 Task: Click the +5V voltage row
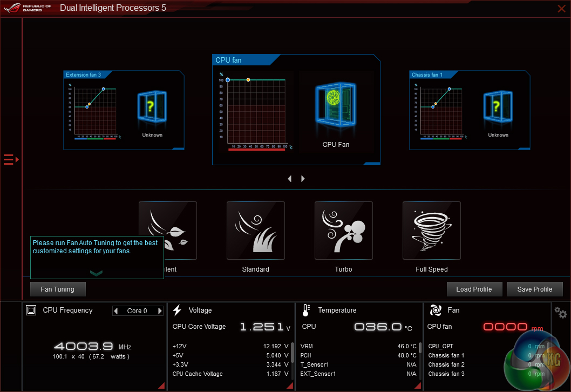[230, 355]
